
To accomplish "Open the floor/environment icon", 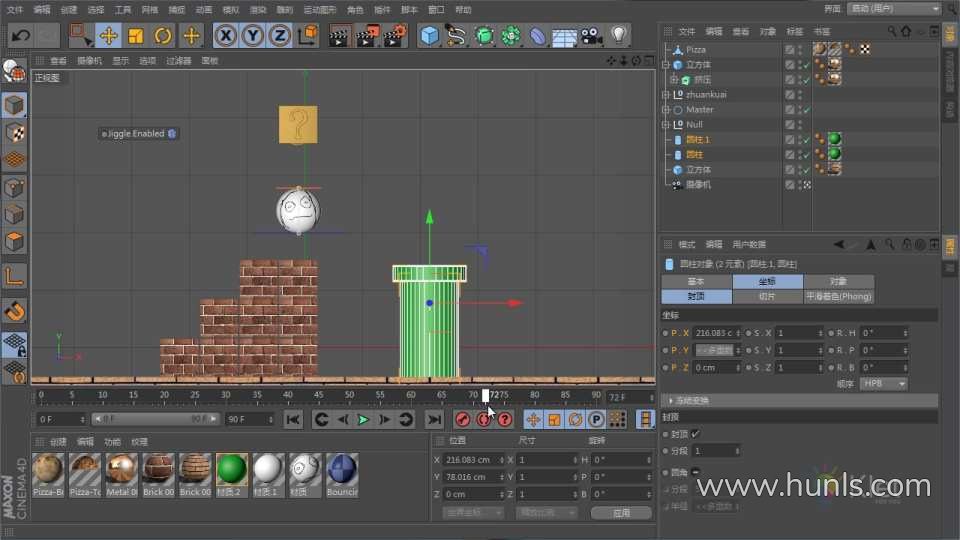I will tap(564, 36).
